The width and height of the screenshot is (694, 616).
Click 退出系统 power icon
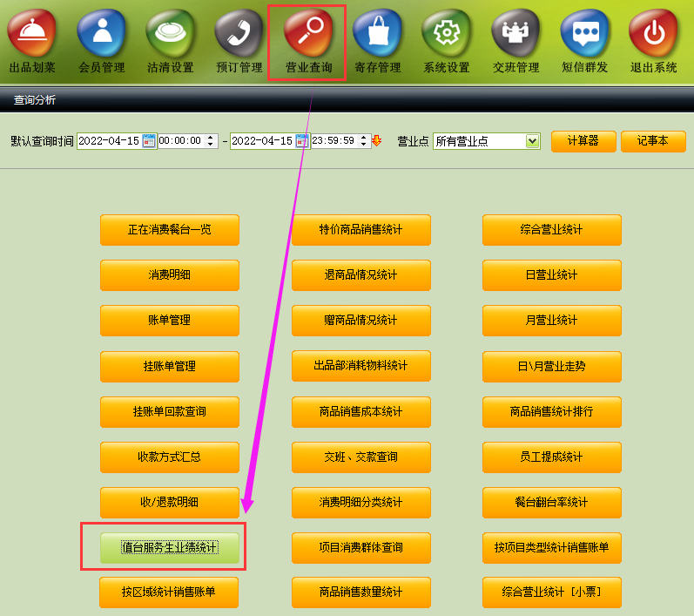point(654,34)
